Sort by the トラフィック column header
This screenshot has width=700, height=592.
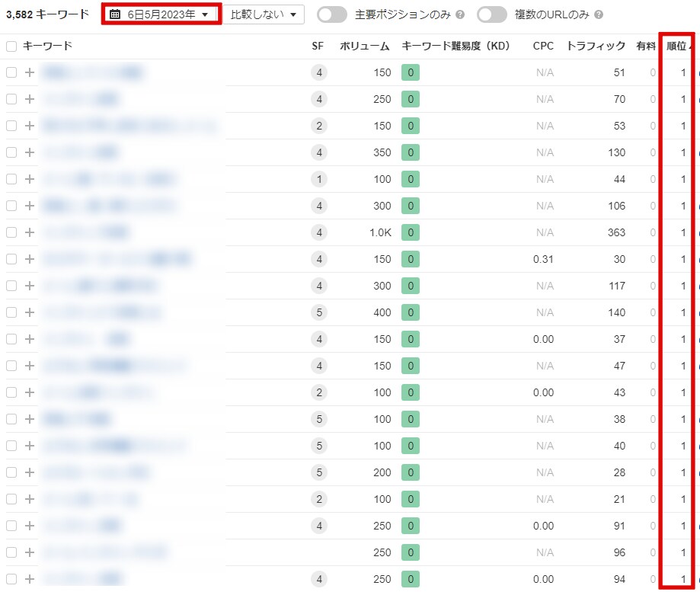click(x=596, y=46)
